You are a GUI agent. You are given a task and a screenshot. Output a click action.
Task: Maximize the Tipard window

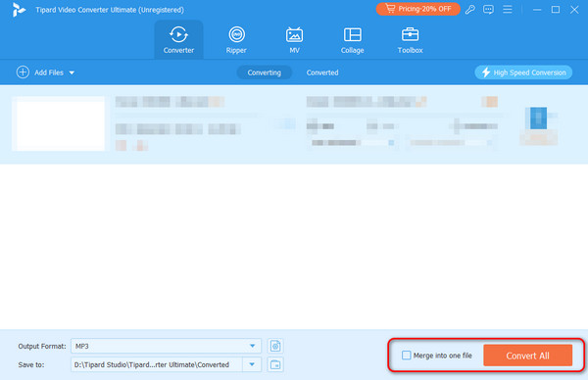(556, 10)
